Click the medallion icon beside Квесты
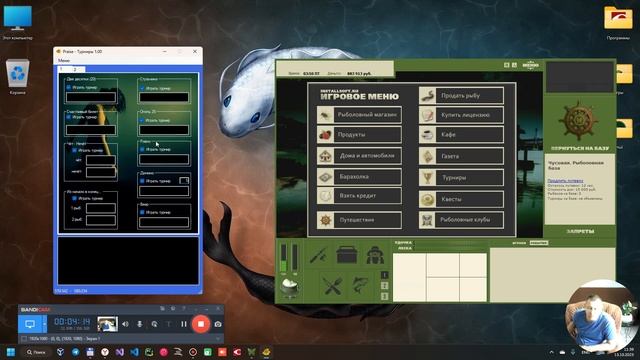The width and height of the screenshot is (640, 360). 427,199
